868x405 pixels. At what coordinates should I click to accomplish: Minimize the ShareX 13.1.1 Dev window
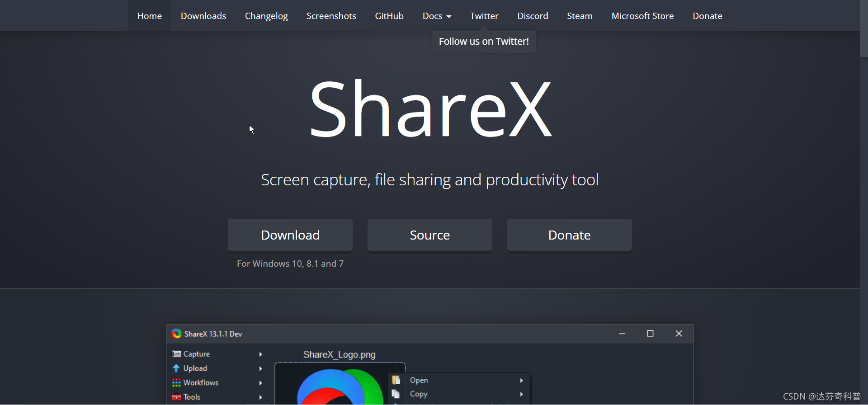tap(622, 334)
